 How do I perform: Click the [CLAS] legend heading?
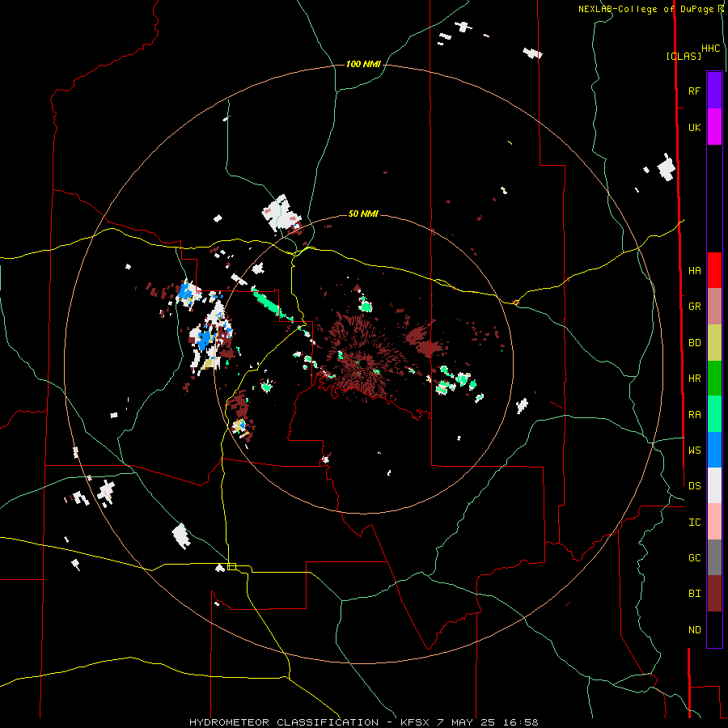pyautogui.click(x=684, y=56)
